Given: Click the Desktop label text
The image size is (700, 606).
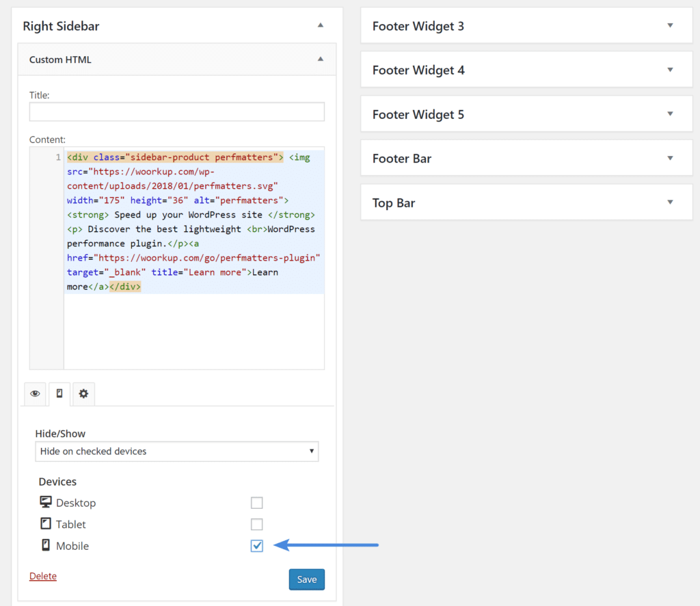Looking at the screenshot, I should pyautogui.click(x=76, y=503).
